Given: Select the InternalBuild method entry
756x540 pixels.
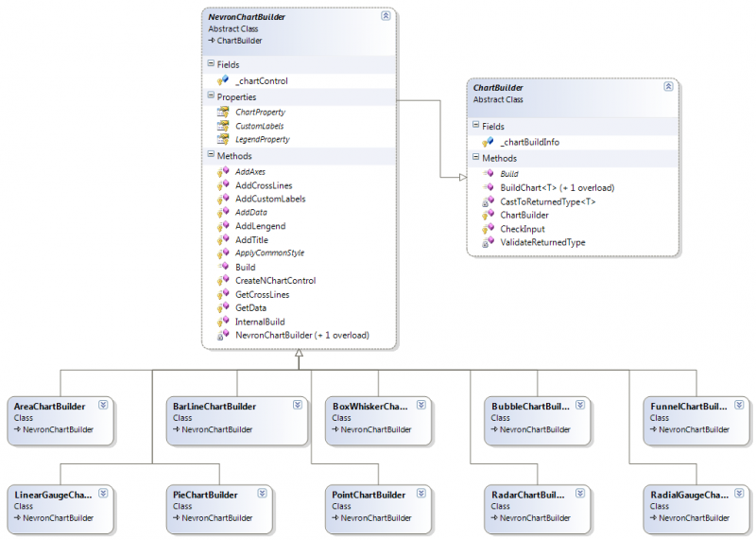Looking at the screenshot, I should click(x=259, y=322).
